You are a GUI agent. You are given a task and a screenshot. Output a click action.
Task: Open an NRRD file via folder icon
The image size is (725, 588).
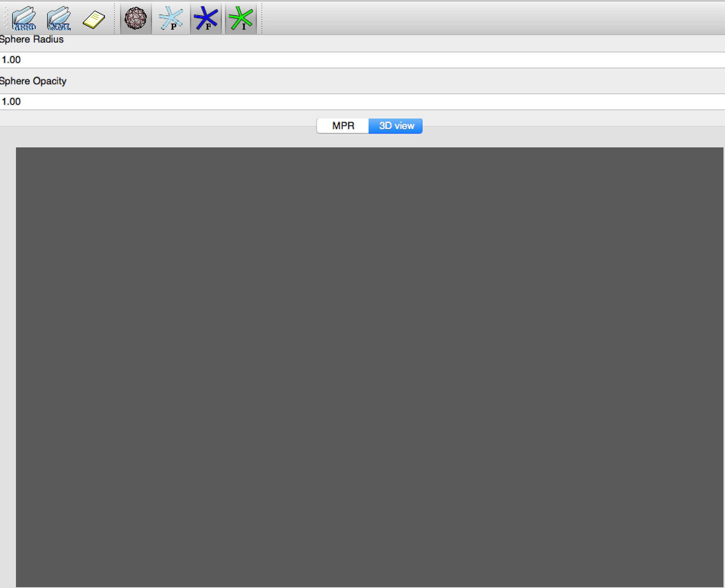(24, 19)
